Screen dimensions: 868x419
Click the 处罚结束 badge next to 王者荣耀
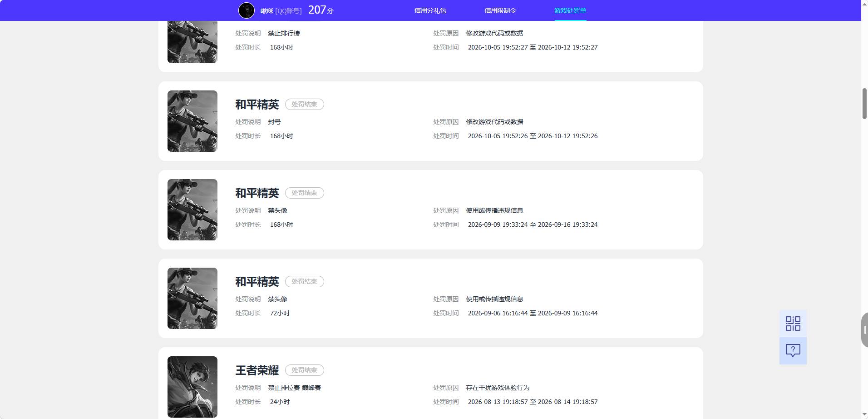click(304, 370)
